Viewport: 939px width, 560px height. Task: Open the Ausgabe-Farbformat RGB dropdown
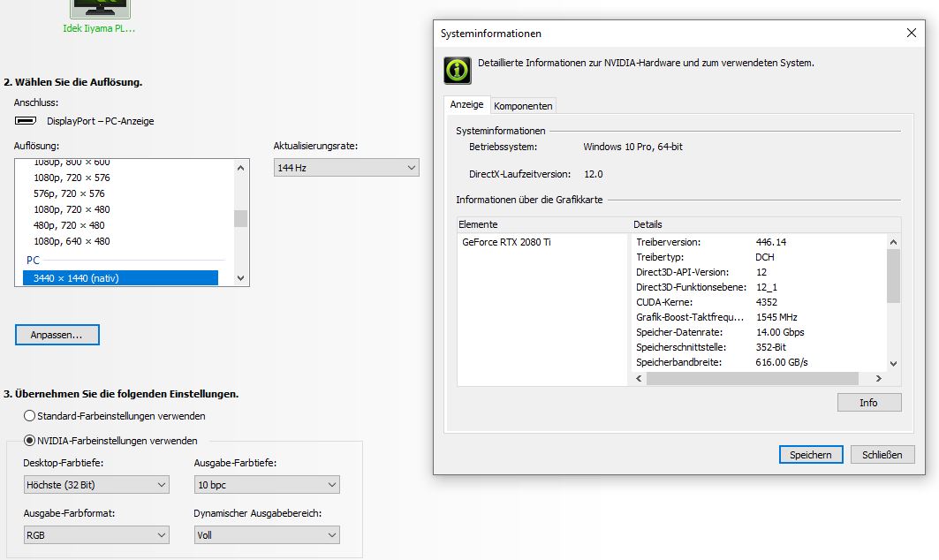pyautogui.click(x=96, y=535)
